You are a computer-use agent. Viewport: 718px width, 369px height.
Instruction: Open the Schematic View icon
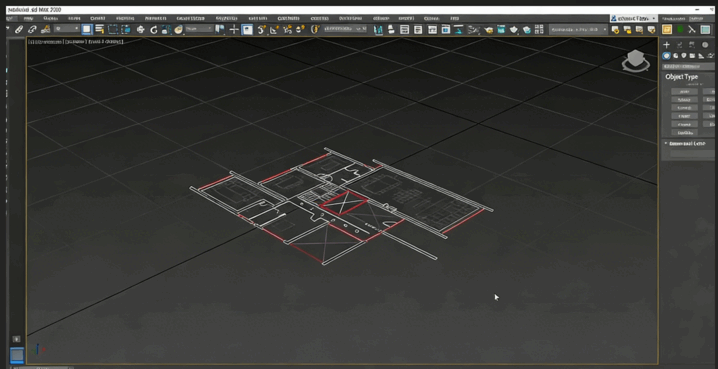point(459,30)
